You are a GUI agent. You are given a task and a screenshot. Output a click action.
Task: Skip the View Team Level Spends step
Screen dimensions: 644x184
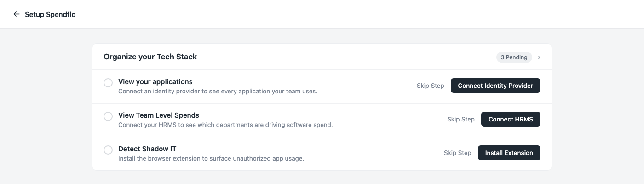point(461,119)
